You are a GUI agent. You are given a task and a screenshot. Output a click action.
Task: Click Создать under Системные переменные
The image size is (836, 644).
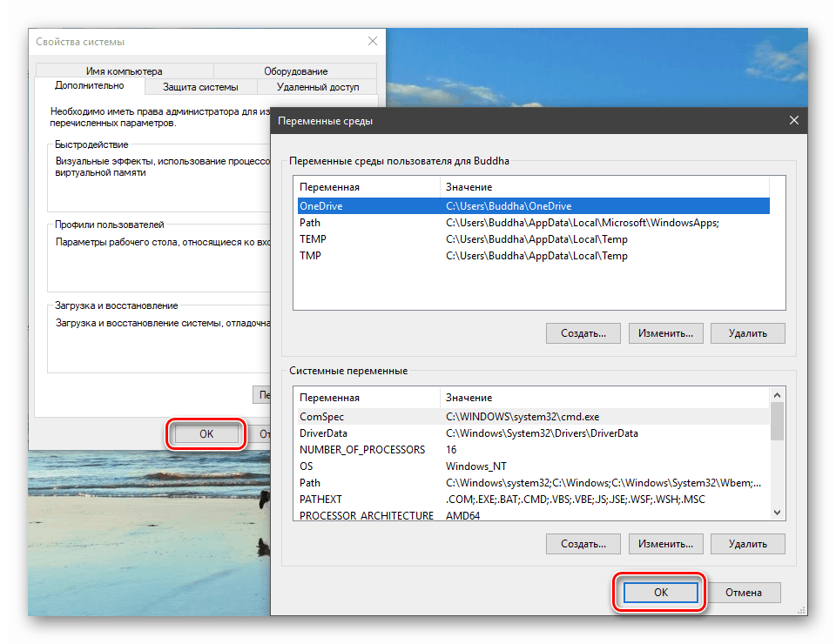click(583, 544)
